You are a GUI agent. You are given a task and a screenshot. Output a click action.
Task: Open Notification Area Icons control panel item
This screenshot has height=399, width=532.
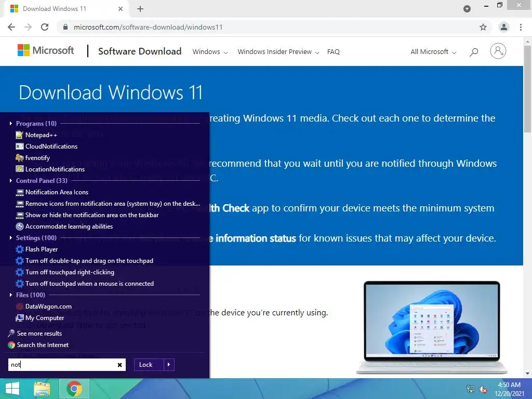(x=52, y=192)
